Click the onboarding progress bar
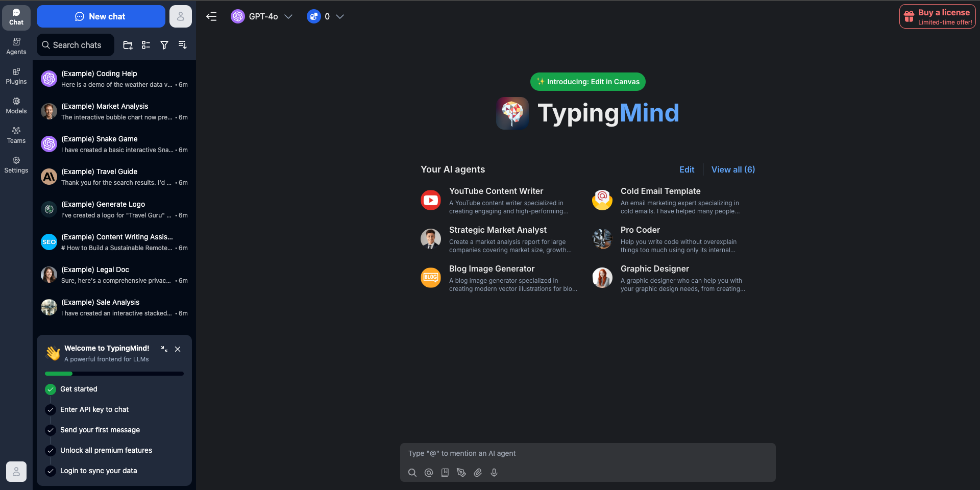Image resolution: width=980 pixels, height=490 pixels. [114, 374]
